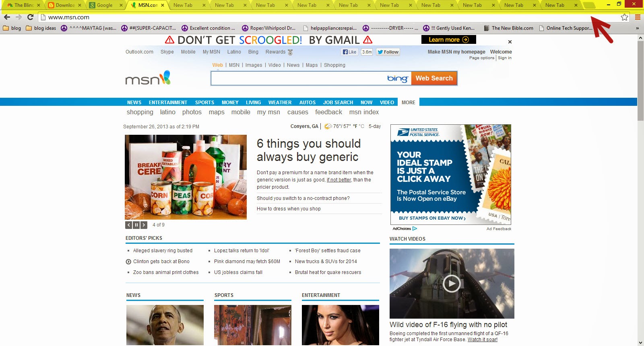
Task: Open the helpappliancesrepai bookmark
Action: [x=330, y=28]
